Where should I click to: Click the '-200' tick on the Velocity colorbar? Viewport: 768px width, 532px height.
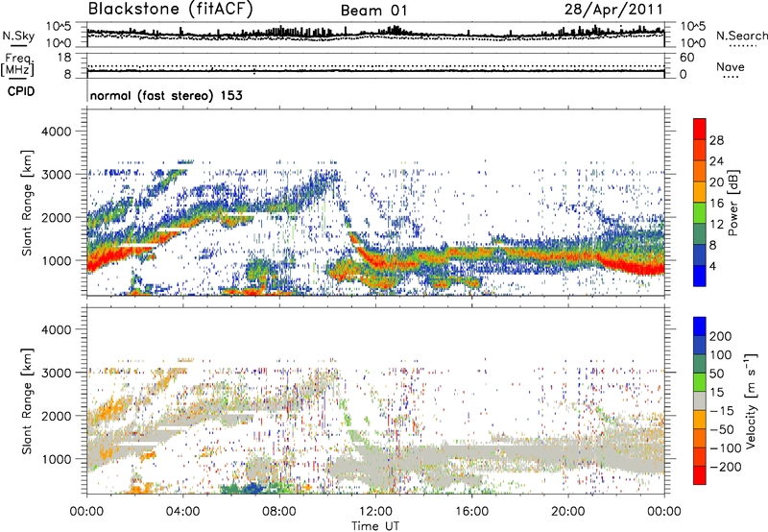click(x=725, y=467)
